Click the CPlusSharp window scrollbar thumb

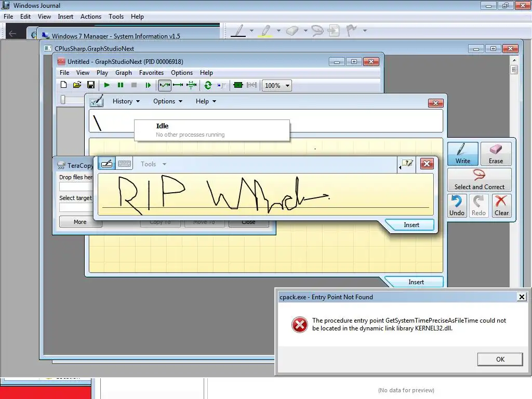(x=514, y=70)
